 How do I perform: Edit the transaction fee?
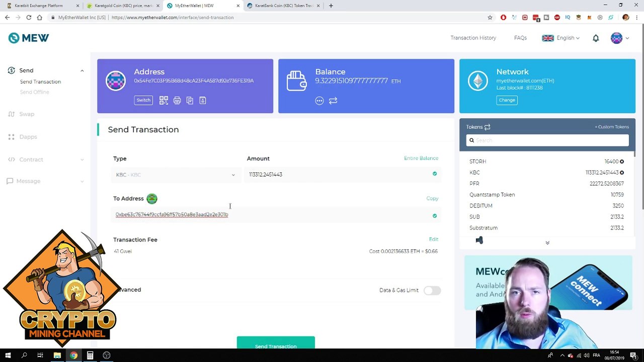click(434, 240)
